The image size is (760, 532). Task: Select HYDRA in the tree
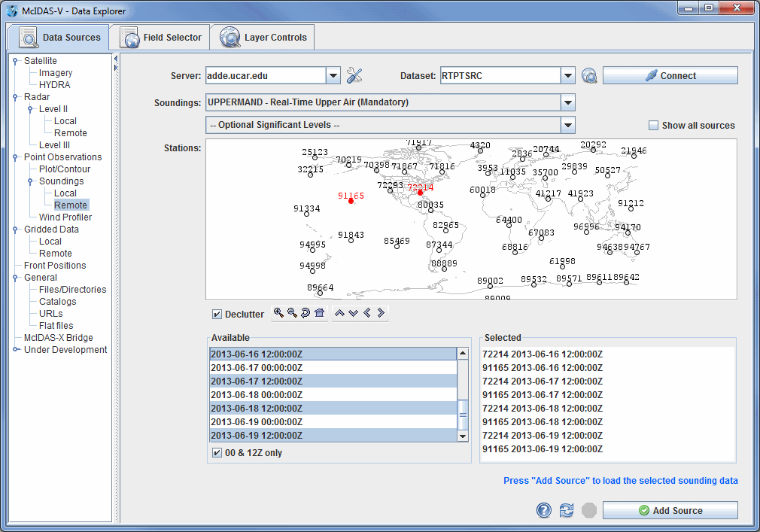pos(54,85)
